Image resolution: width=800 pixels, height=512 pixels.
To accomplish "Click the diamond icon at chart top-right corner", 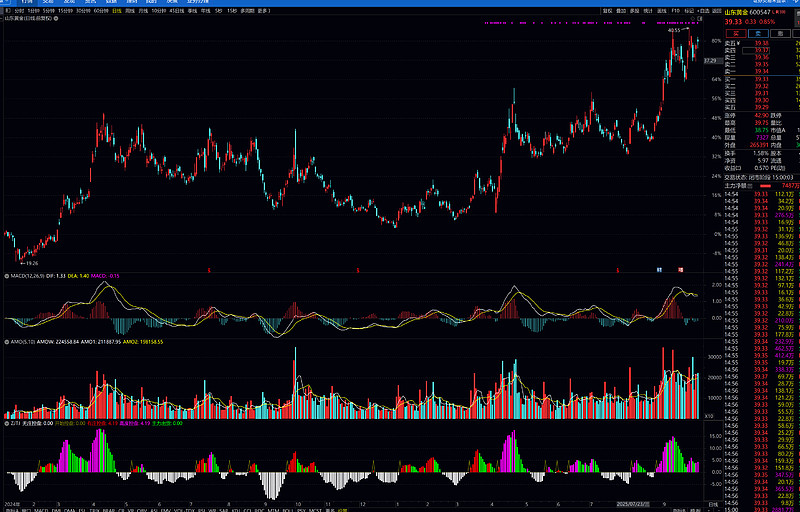I will (x=692, y=18).
